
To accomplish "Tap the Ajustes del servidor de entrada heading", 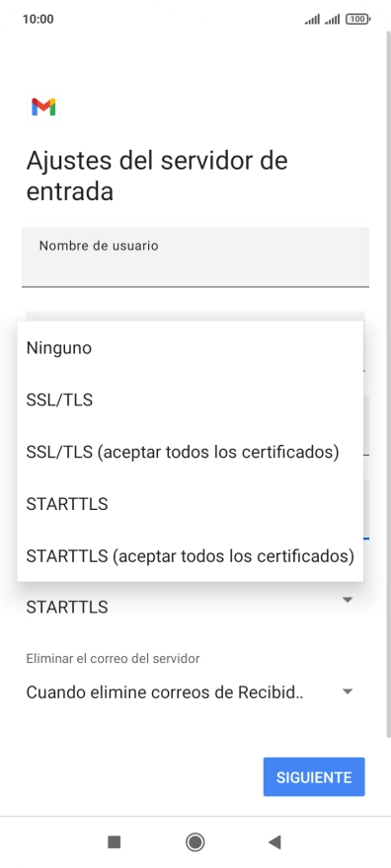I will [x=157, y=176].
